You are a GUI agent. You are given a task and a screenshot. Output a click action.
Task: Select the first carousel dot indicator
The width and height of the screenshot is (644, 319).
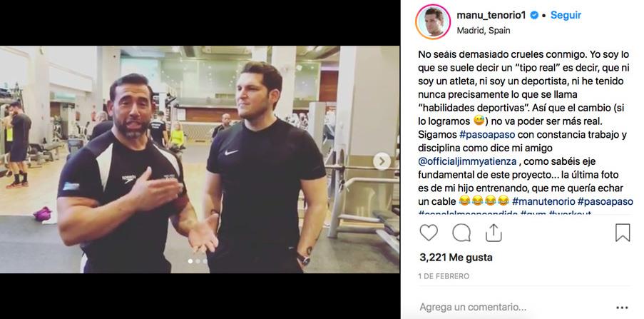[x=190, y=261]
